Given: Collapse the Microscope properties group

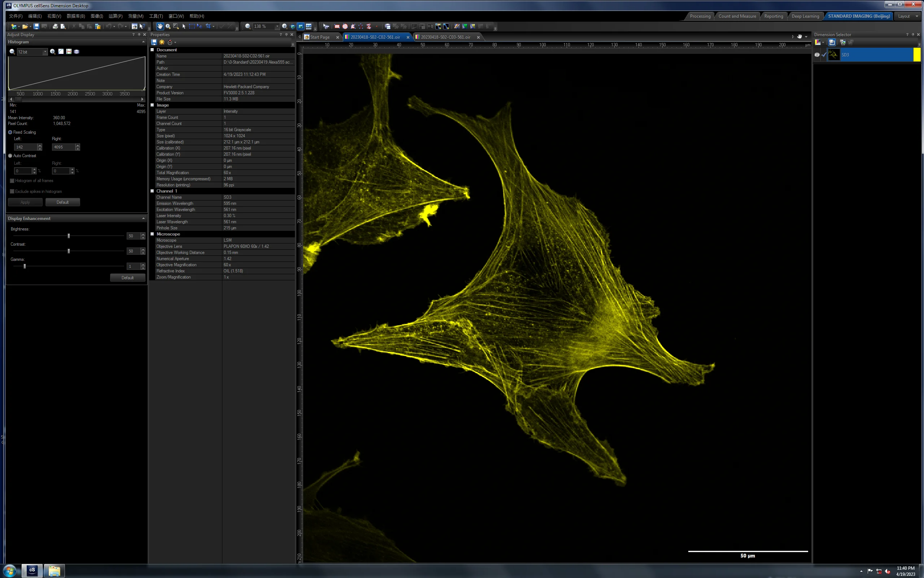Looking at the screenshot, I should [x=152, y=234].
